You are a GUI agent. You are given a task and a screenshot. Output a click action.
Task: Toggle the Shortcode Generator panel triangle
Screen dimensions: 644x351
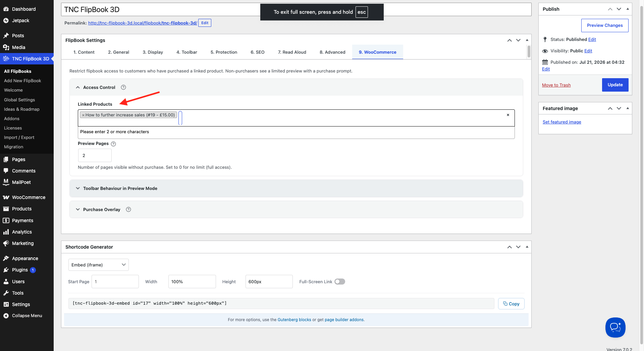527,247
